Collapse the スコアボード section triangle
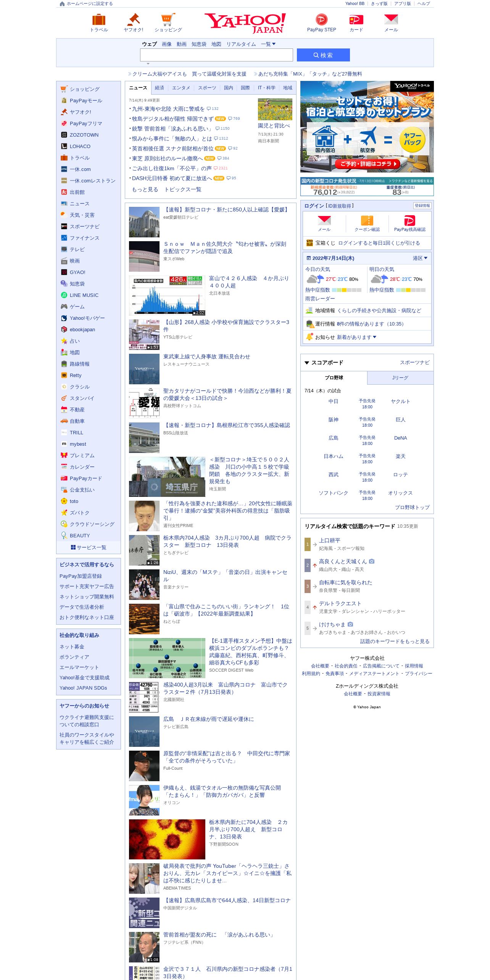The image size is (490, 980). (306, 363)
